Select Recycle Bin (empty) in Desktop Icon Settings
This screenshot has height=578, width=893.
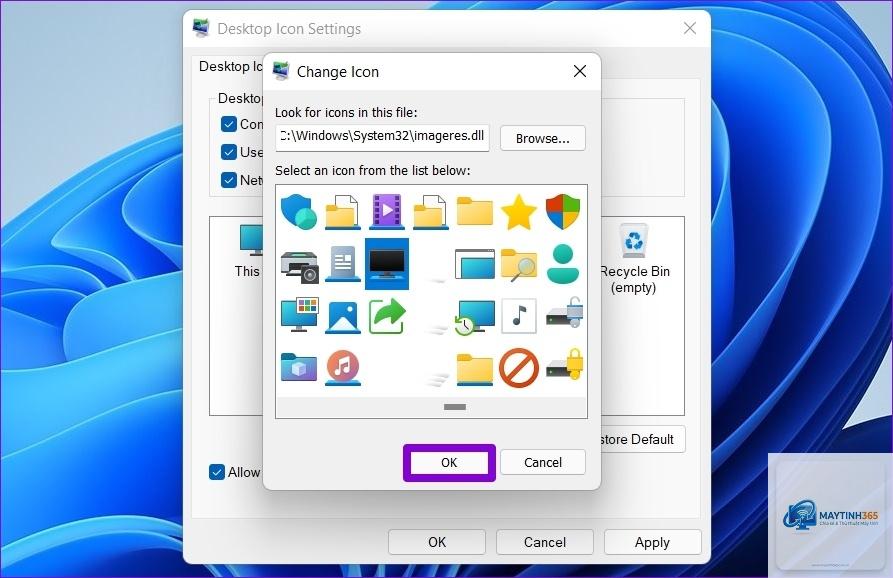point(633,259)
